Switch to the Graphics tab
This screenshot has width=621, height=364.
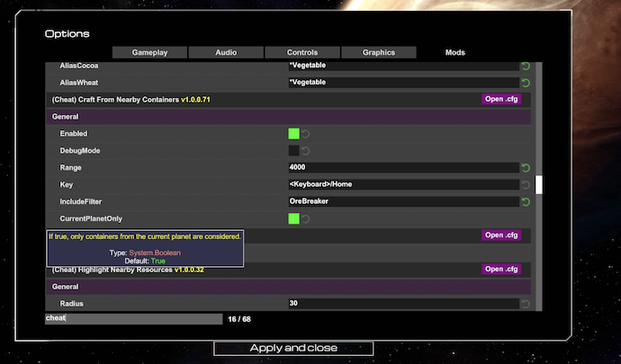click(x=378, y=52)
